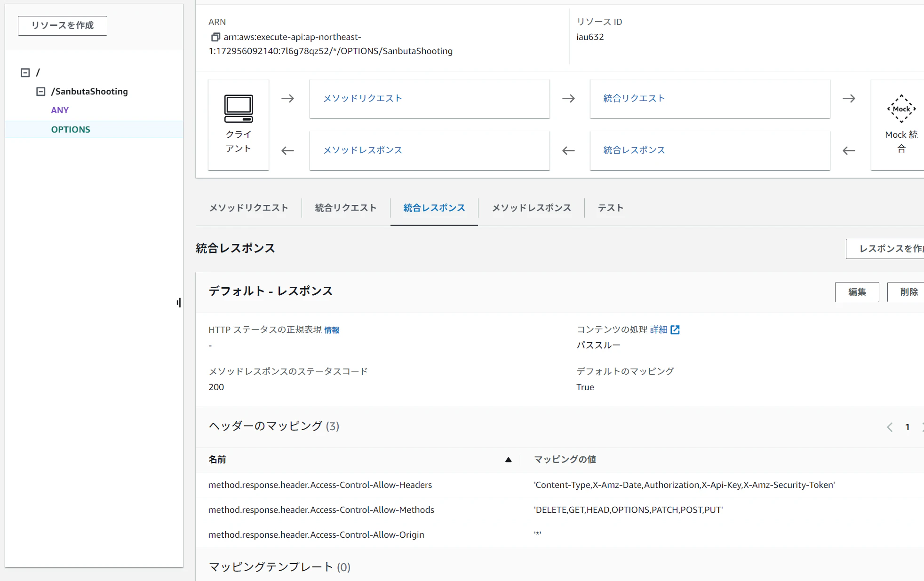Copy the ARN with the copy icon
The width and height of the screenshot is (924, 581).
[x=215, y=37]
